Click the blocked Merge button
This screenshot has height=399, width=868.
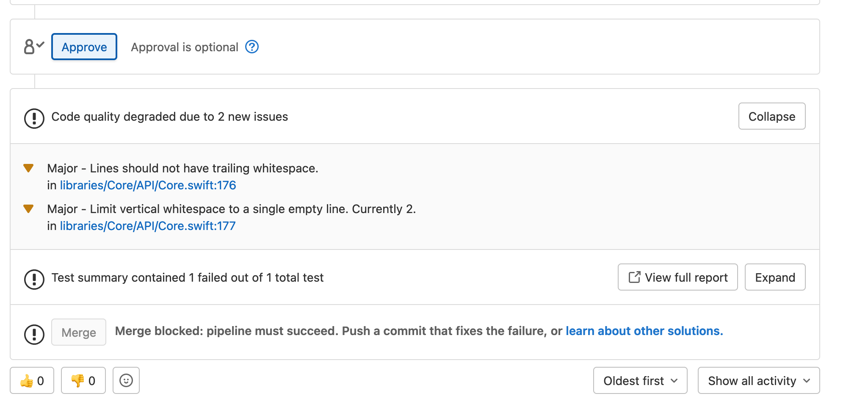[78, 332]
